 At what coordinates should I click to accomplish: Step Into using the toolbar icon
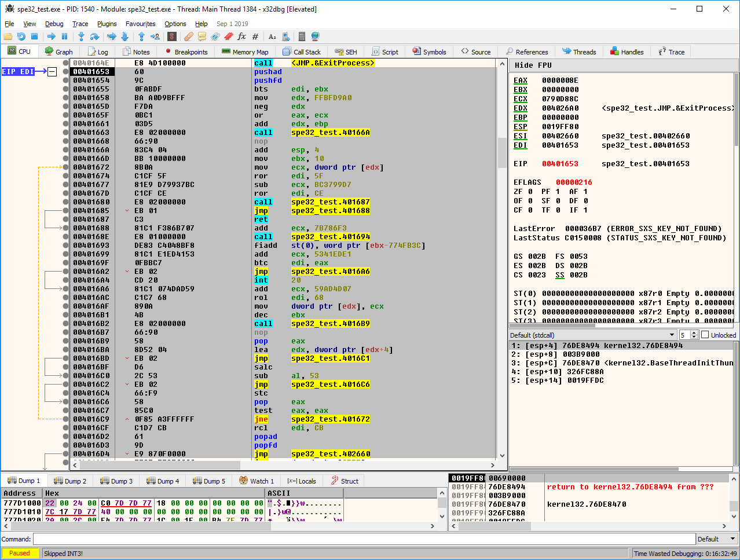coord(81,36)
